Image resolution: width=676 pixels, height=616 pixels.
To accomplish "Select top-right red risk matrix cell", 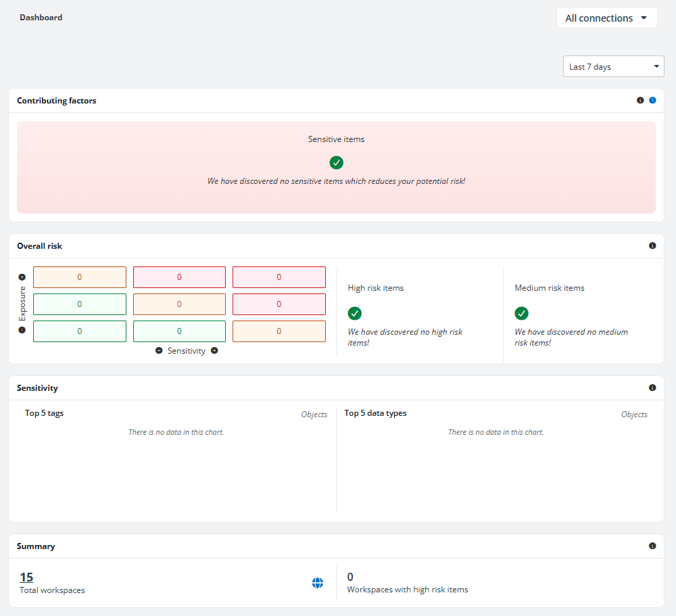I will pos(279,277).
